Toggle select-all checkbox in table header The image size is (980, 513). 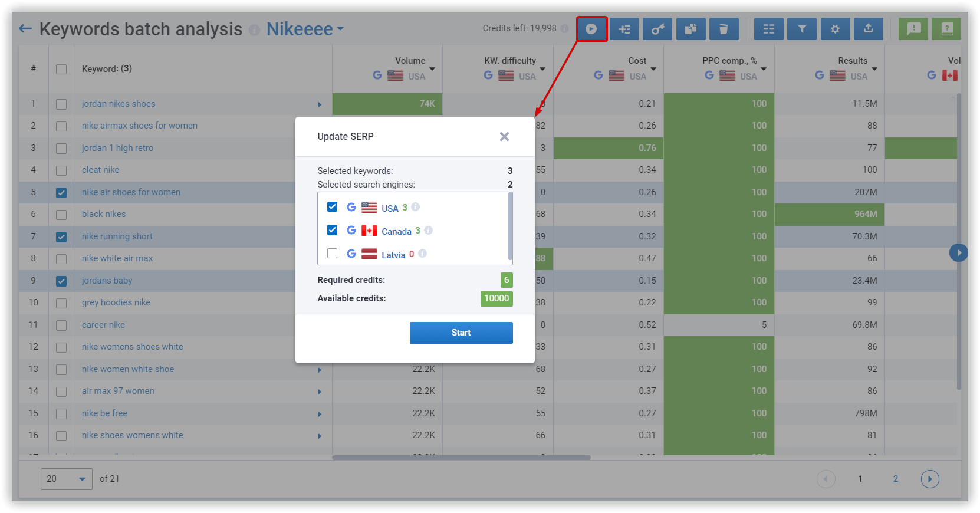tap(61, 69)
